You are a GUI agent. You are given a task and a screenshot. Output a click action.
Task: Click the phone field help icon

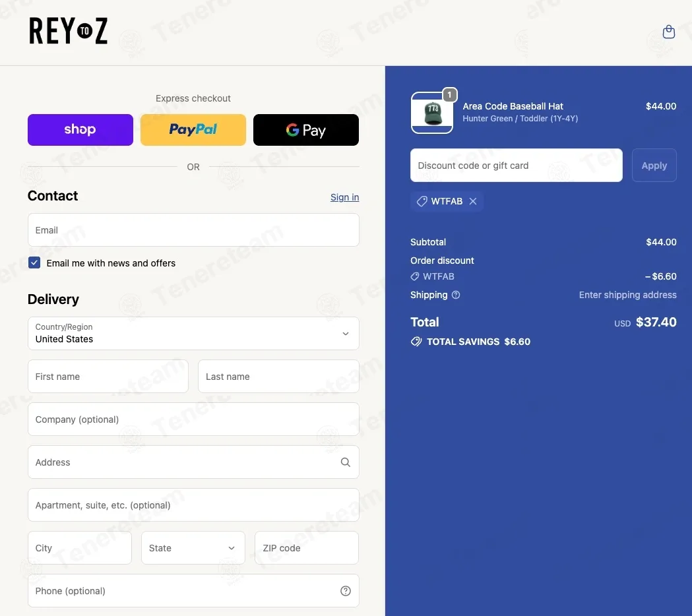(x=346, y=591)
